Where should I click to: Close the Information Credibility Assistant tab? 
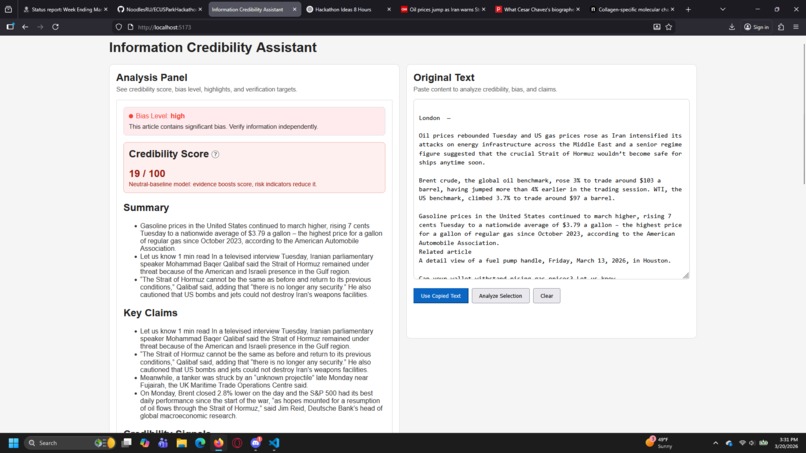click(x=295, y=9)
